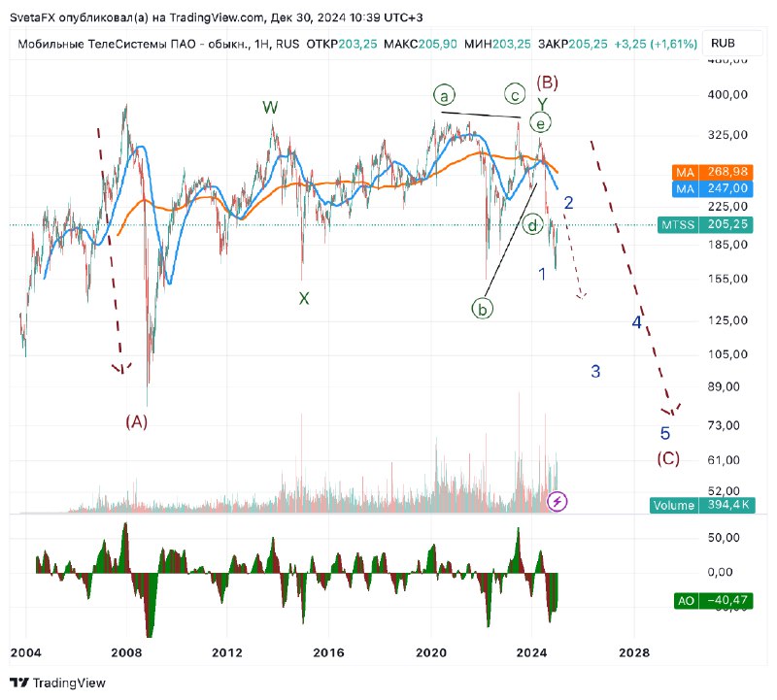Click the symbol title Мобильные ТелеСистемы ПАО
The height and width of the screenshot is (700, 777).
point(109,44)
